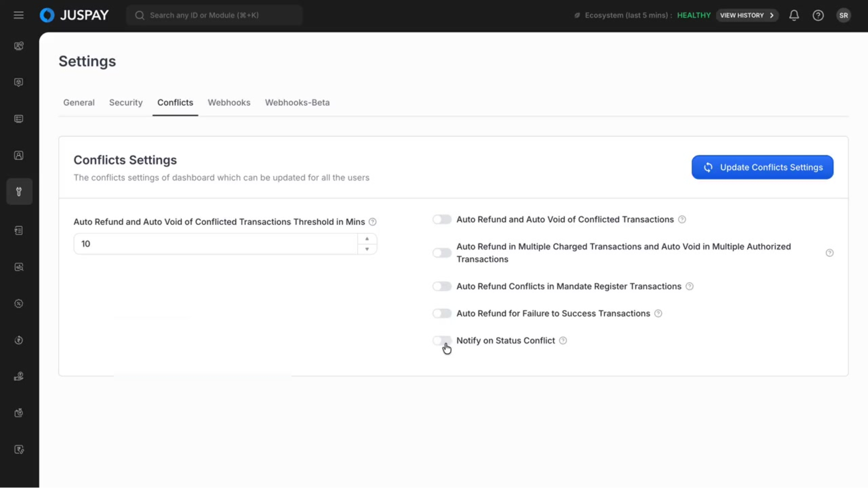Switch to the General tab

(79, 102)
